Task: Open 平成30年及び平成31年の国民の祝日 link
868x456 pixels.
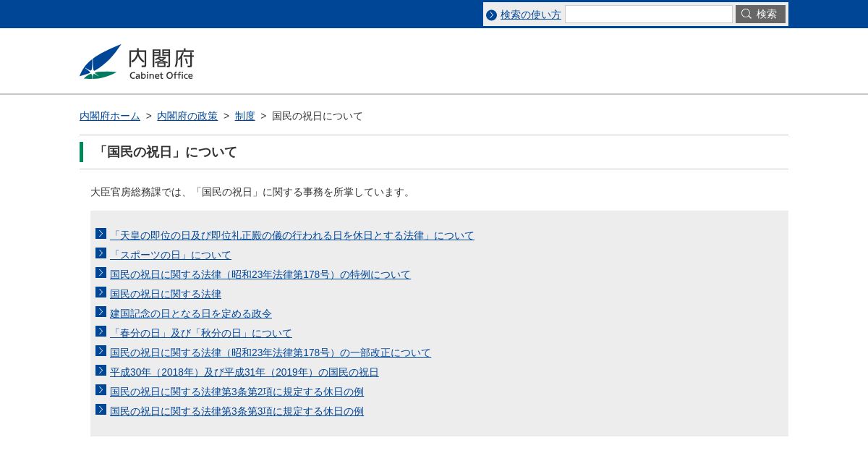Action: (x=244, y=372)
